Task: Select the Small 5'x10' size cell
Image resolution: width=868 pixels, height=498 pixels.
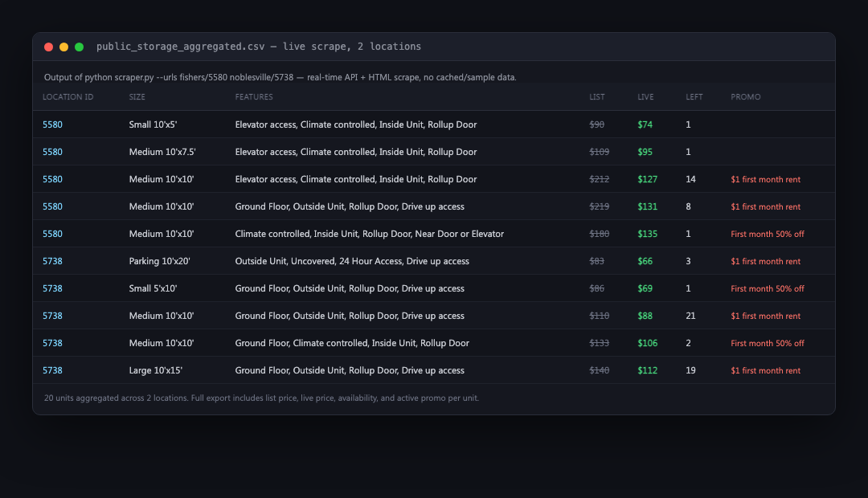Action: coord(153,288)
